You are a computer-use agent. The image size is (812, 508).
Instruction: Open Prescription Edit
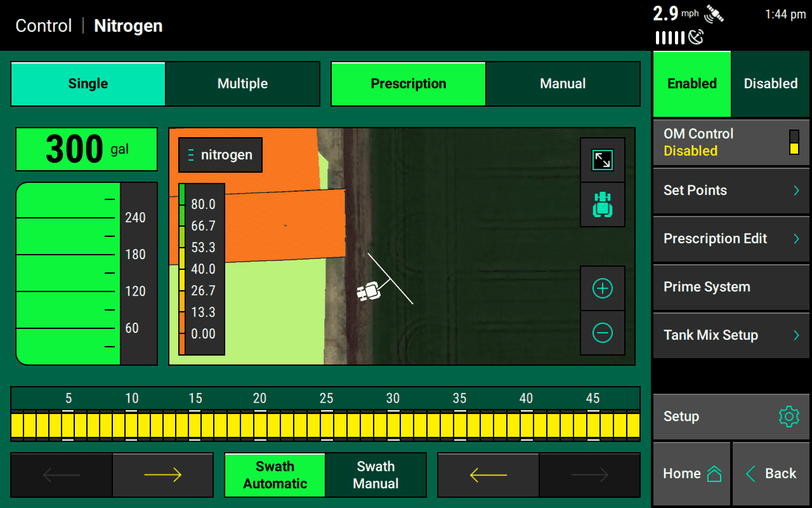[730, 238]
